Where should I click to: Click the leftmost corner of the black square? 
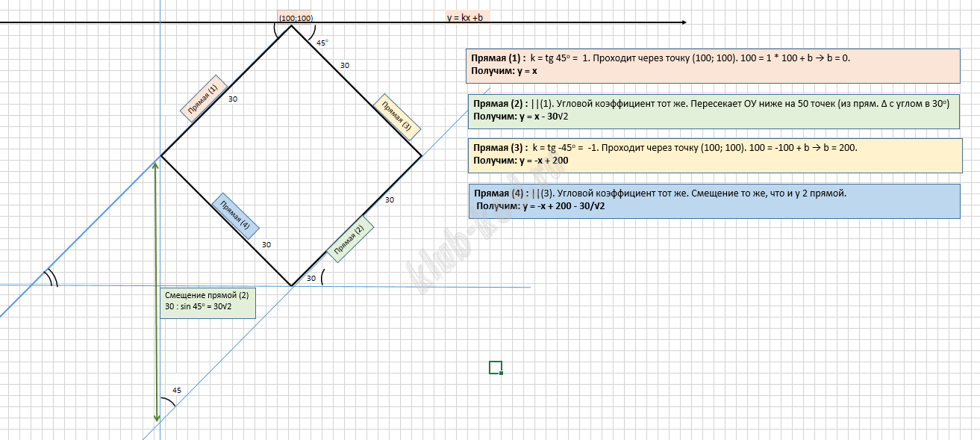(x=161, y=155)
